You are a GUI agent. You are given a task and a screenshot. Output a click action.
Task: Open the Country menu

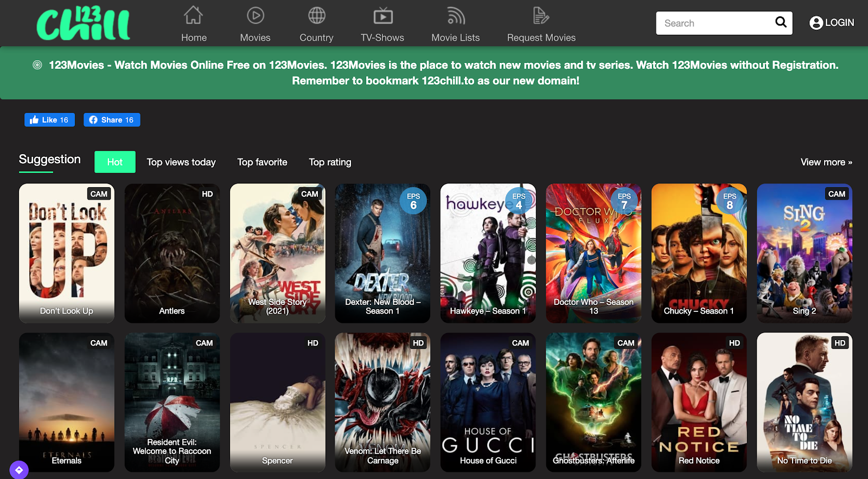pos(316,37)
